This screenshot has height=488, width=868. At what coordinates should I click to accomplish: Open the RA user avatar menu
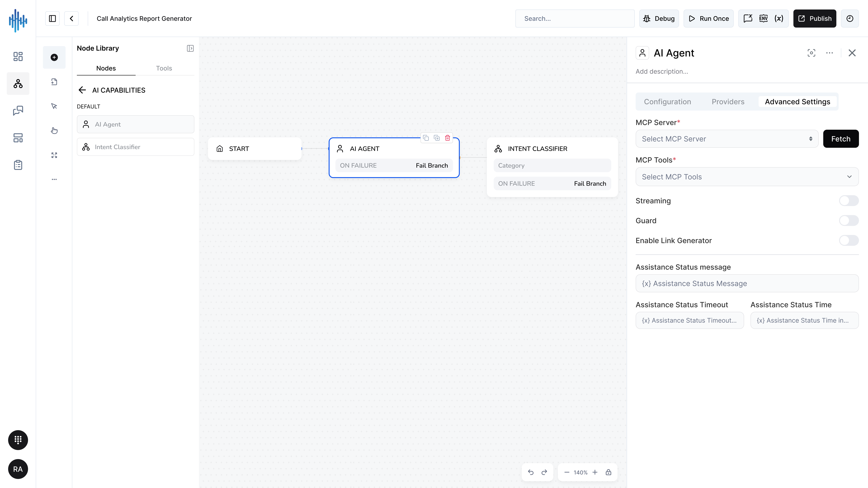[18, 469]
